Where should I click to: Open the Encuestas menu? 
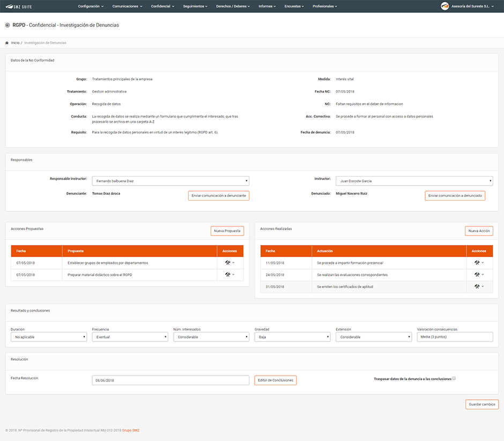(x=294, y=6)
